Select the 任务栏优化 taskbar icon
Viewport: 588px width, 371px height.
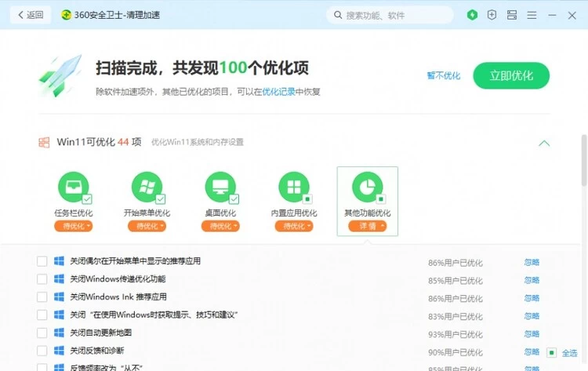(74, 187)
